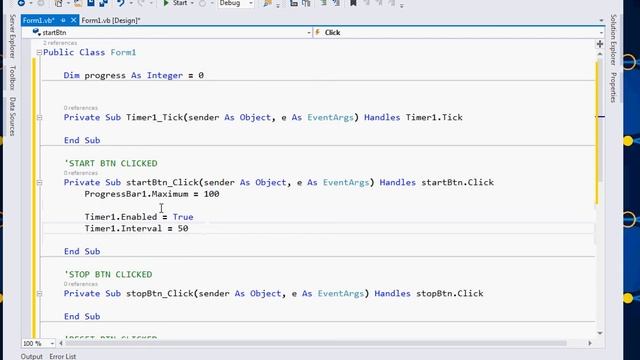
Task: Click the horizontal scrollbar right arrow
Action: coord(590,344)
